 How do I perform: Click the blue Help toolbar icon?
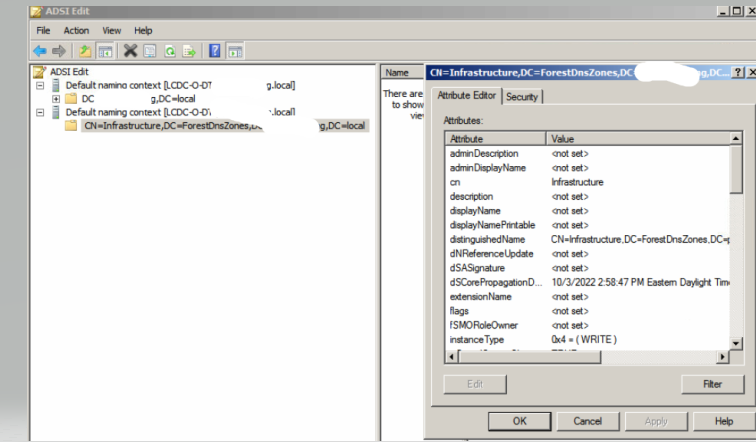click(215, 51)
